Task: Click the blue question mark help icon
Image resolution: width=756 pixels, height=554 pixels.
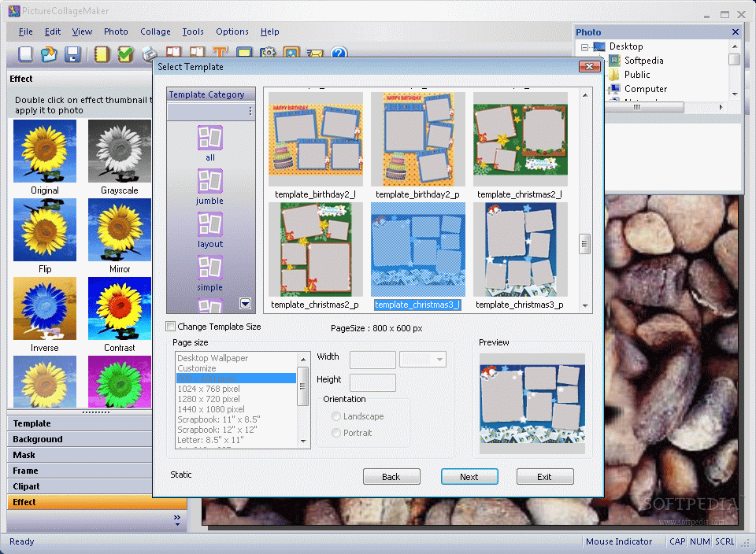Action: (x=339, y=52)
